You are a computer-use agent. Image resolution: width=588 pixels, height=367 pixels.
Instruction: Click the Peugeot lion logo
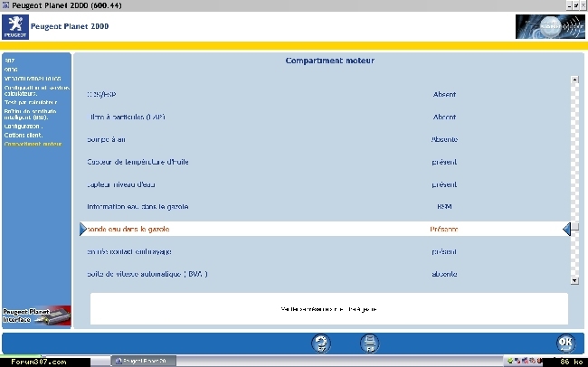click(x=15, y=27)
